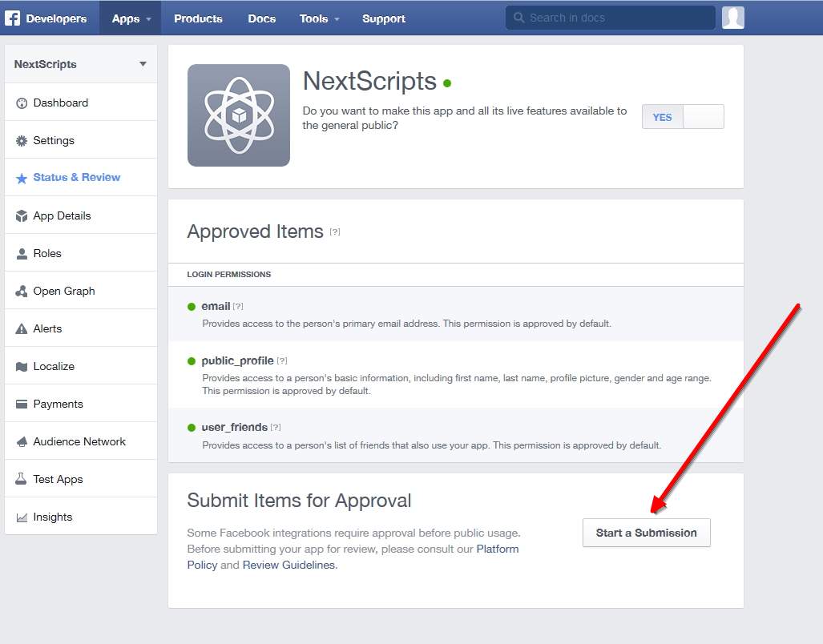Select Settings in the sidebar
823x644 pixels.
click(x=81, y=140)
